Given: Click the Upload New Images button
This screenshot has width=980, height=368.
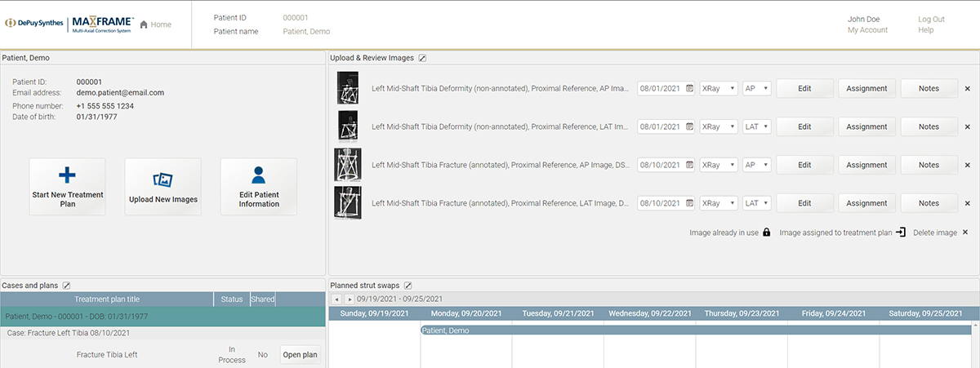Looking at the screenshot, I should tap(163, 187).
